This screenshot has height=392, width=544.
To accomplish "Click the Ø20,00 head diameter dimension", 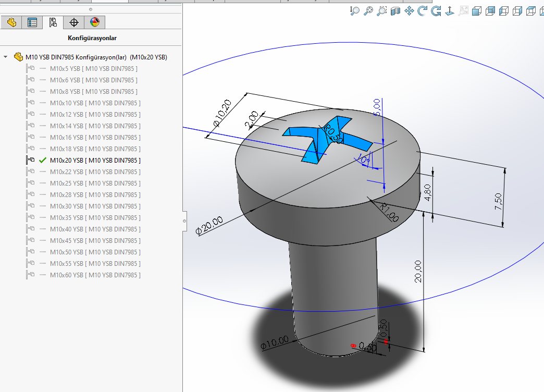I will point(209,226).
